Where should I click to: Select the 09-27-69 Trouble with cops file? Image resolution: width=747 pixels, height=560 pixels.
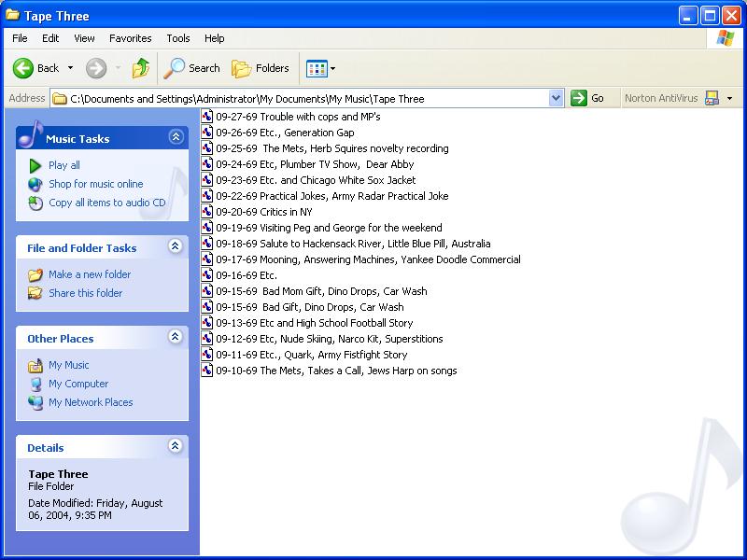[297, 117]
